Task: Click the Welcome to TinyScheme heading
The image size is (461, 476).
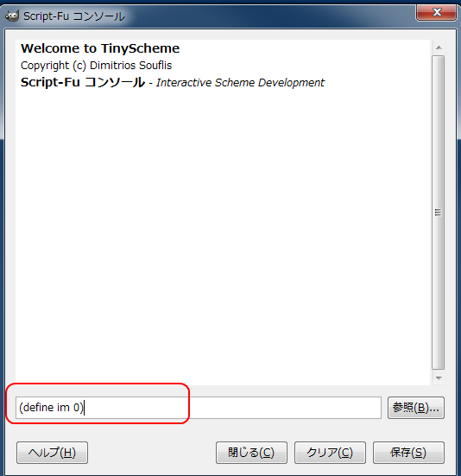Action: tap(100, 48)
